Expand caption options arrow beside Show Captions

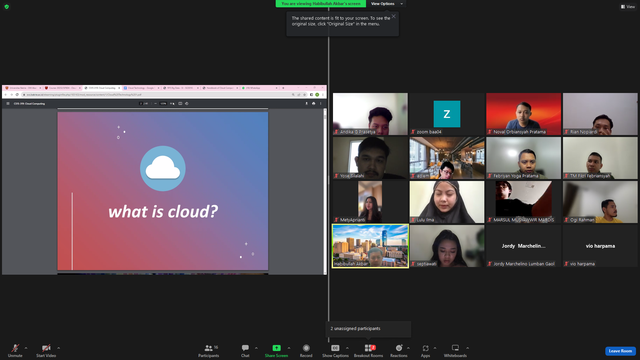coord(347,348)
